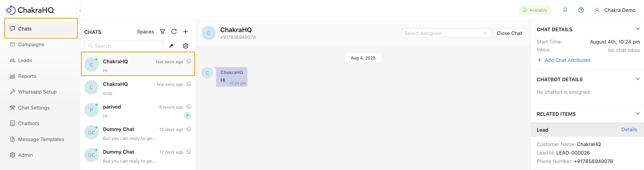644x170 pixels.
Task: Click the Reports bar chart icon
Action: coord(12,76)
